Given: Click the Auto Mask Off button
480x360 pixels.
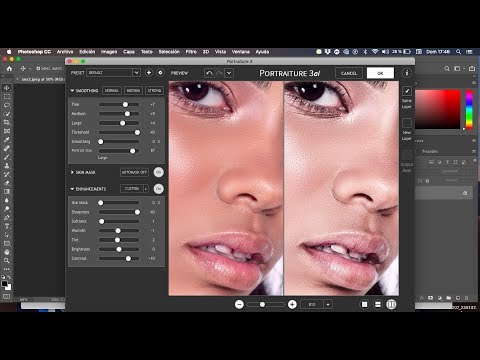Looking at the screenshot, I should 134,172.
